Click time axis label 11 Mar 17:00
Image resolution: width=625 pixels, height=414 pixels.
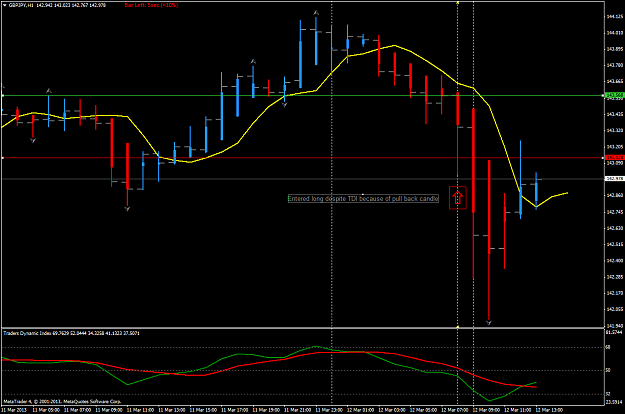[235, 410]
